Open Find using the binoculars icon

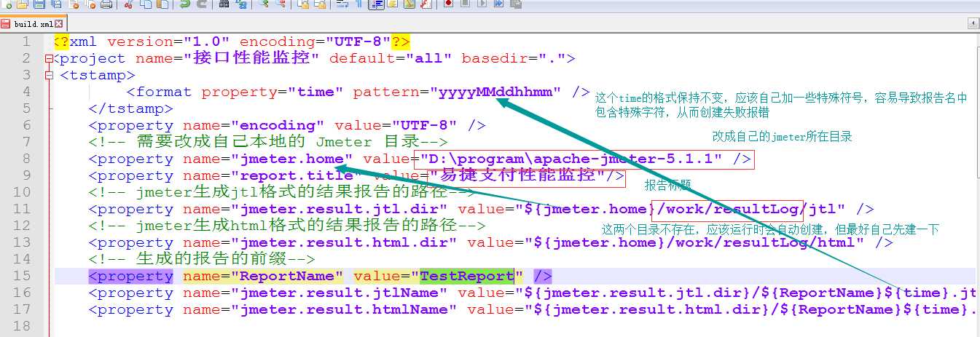224,4
